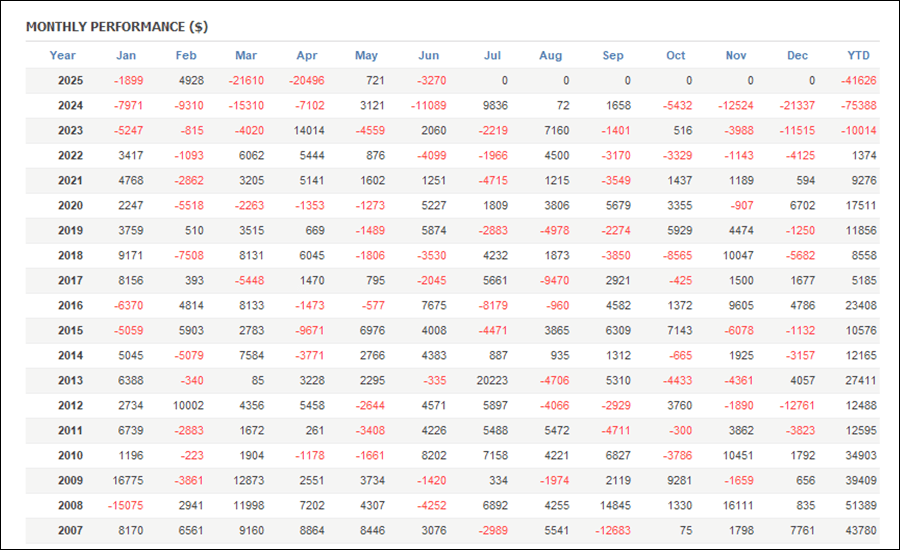Click the Aug column header

550,56
